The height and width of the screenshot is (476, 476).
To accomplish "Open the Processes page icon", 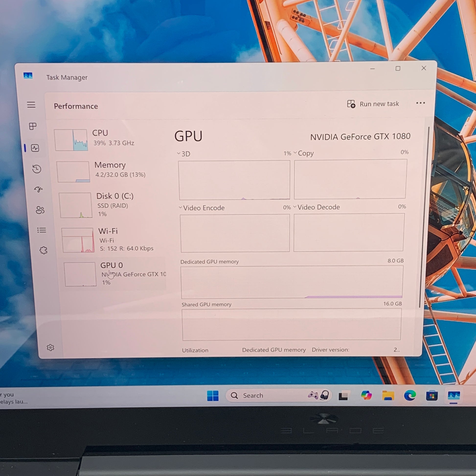I will tap(33, 126).
